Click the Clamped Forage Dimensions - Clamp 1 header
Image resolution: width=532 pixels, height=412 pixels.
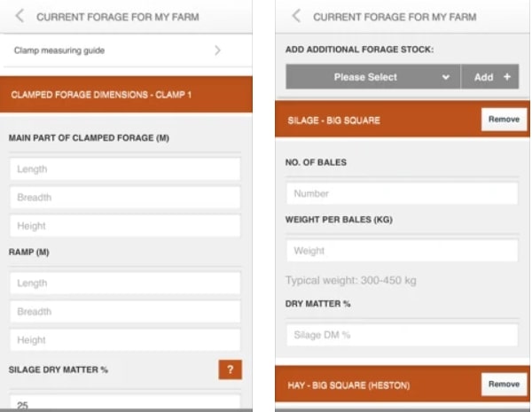pyautogui.click(x=126, y=95)
